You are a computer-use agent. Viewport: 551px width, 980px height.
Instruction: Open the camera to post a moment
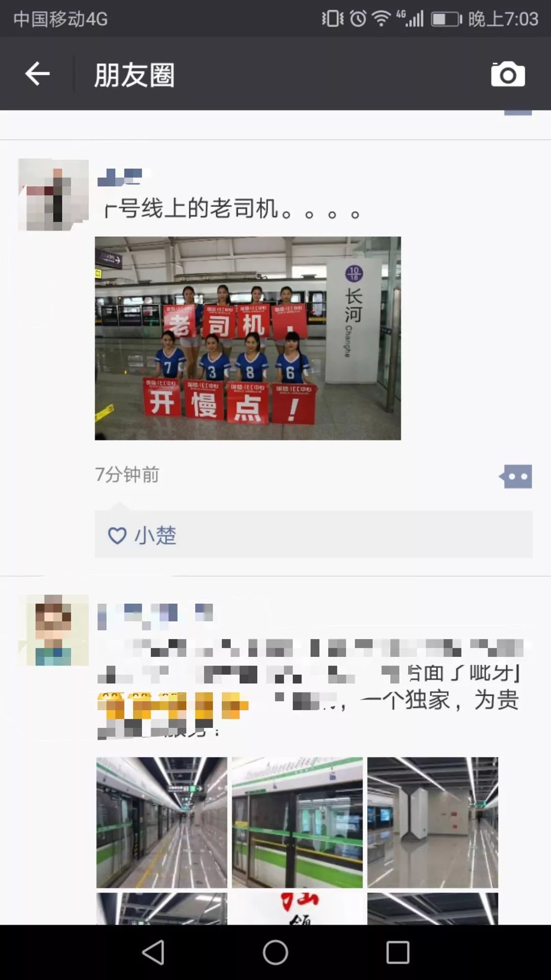click(508, 74)
